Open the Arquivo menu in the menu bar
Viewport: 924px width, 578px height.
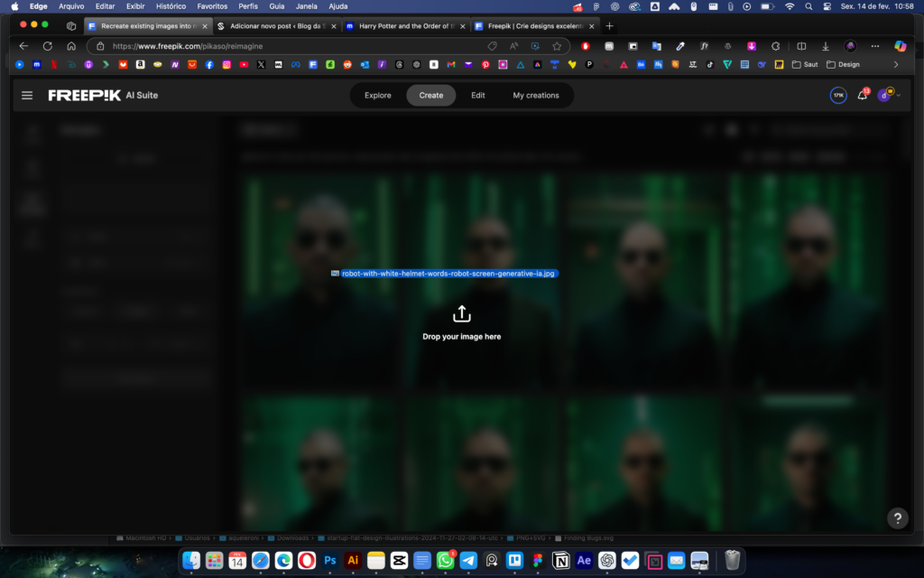(x=71, y=6)
